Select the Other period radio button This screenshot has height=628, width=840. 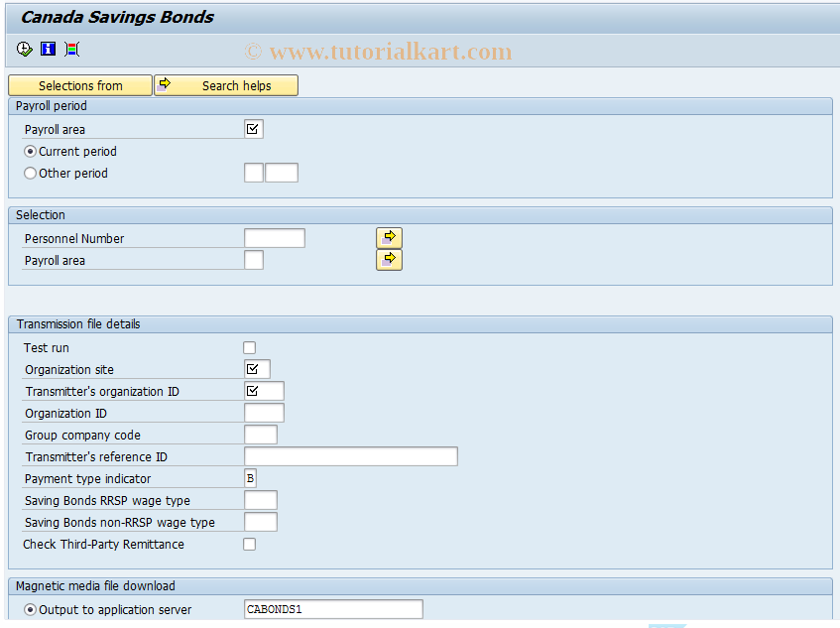pyautogui.click(x=31, y=173)
